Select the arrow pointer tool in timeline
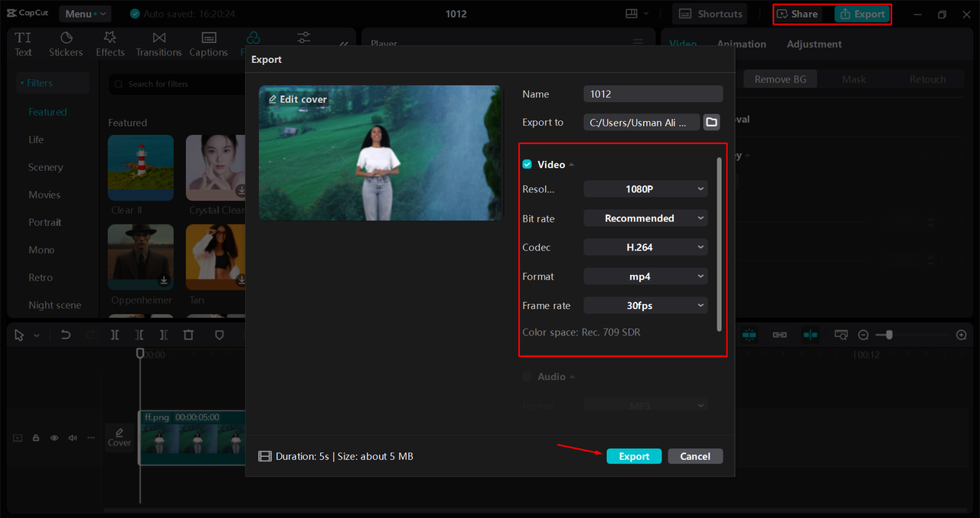 (x=19, y=335)
